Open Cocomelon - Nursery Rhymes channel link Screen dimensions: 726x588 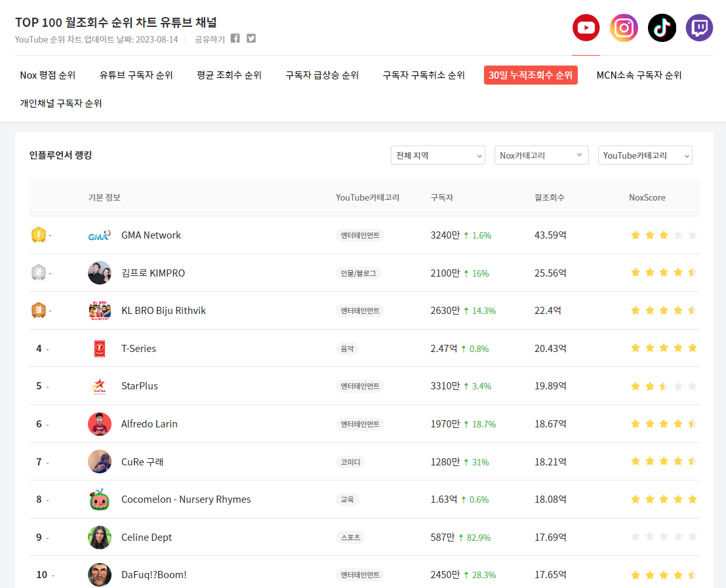[x=186, y=500]
